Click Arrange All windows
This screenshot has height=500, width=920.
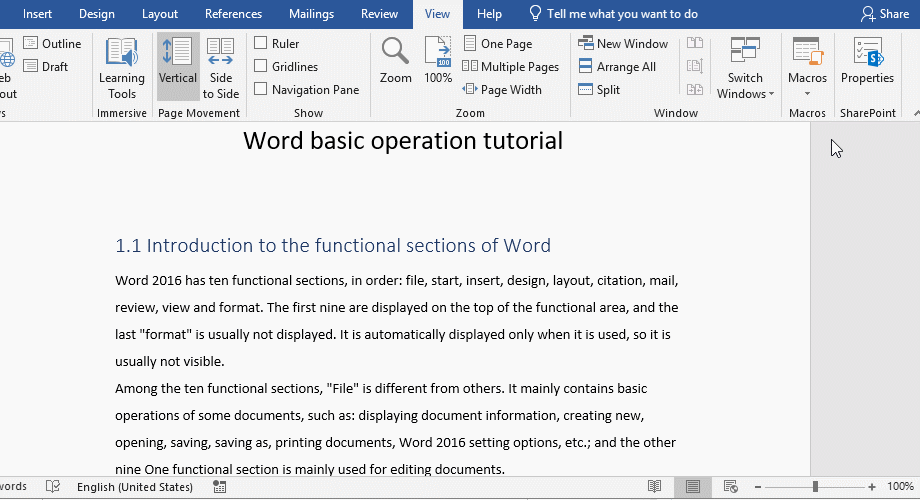pos(617,66)
